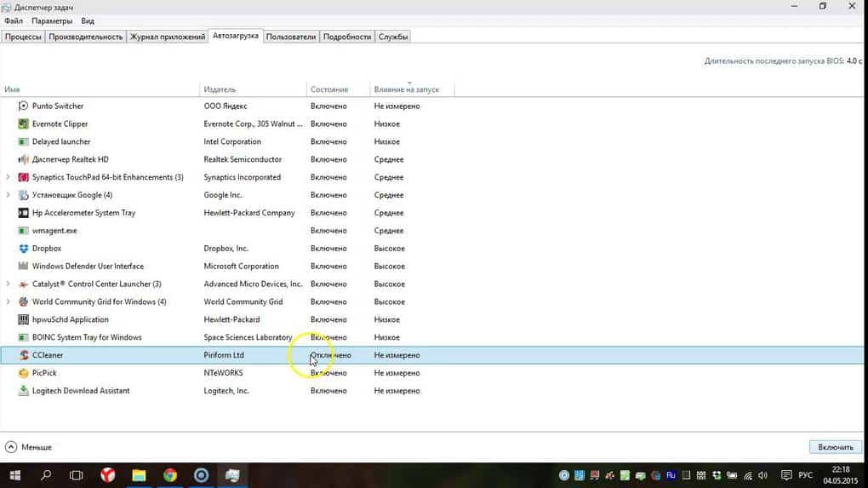
Task: Click the Evernote Clipper icon
Action: [x=23, y=123]
